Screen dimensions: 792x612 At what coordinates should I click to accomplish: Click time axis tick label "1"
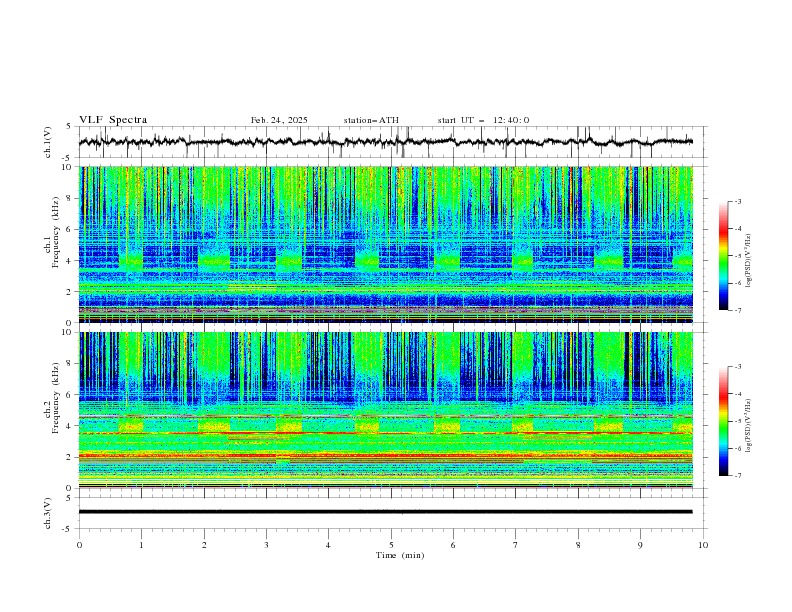141,545
